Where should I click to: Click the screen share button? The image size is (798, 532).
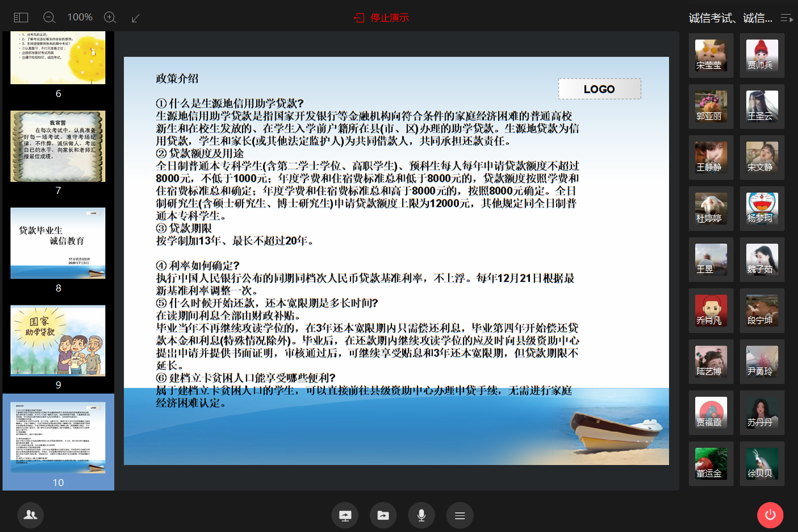[x=345, y=515]
